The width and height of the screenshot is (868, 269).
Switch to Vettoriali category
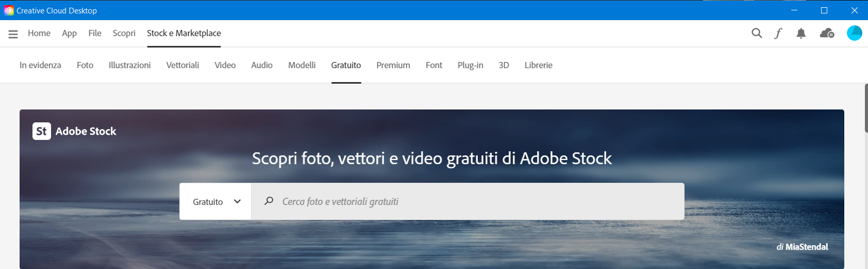click(182, 65)
